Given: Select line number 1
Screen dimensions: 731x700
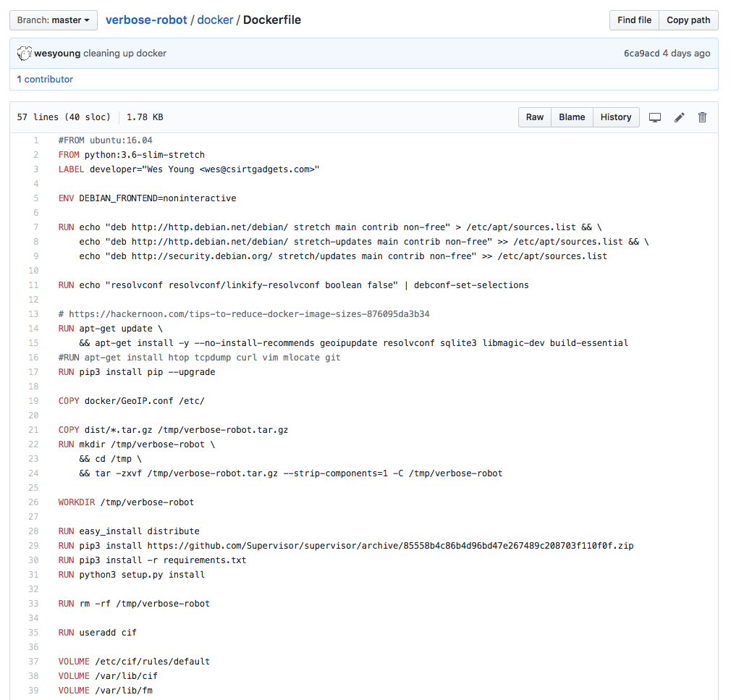Looking at the screenshot, I should tap(36, 140).
